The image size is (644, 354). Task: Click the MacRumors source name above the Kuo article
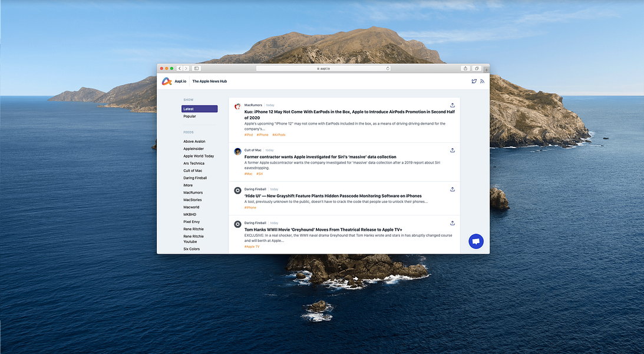tap(253, 105)
